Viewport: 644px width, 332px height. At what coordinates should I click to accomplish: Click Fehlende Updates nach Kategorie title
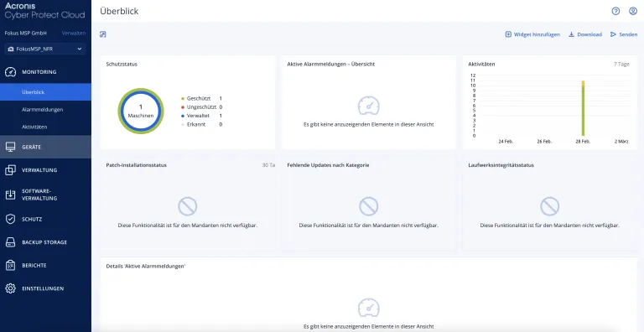coord(328,165)
